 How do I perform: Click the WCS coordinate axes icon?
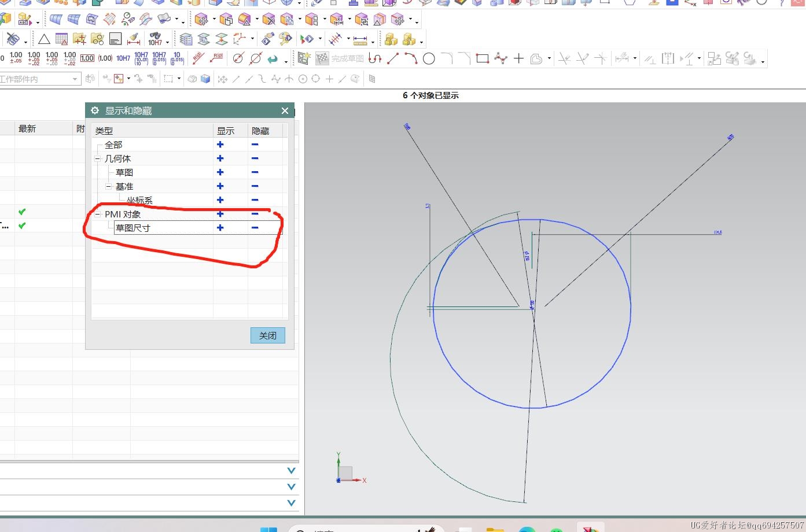tap(239, 39)
